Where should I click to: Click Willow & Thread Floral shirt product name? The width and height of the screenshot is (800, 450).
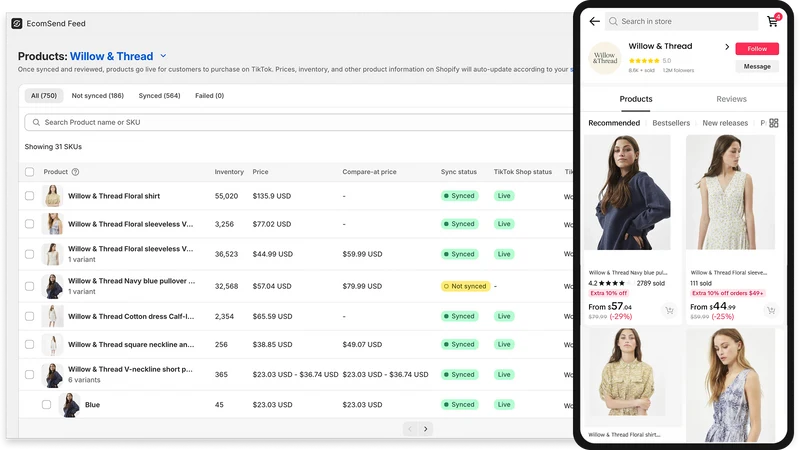click(114, 196)
